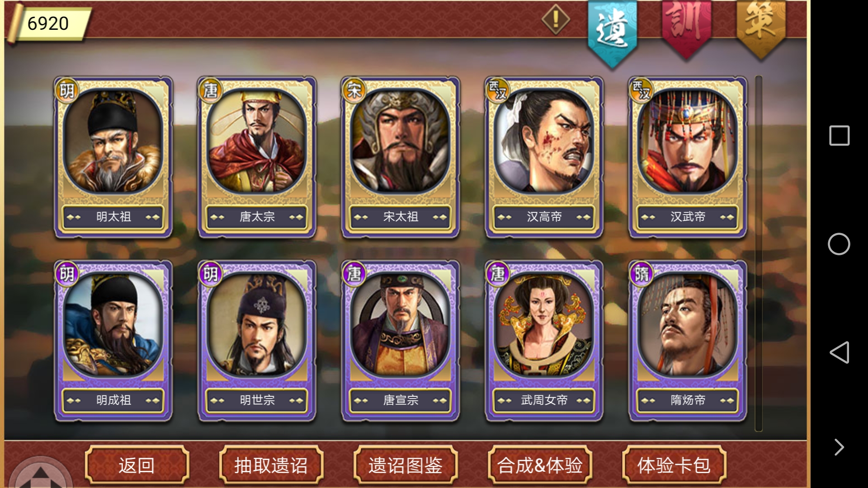Tap the exclamation warning diamond icon
The height and width of the screenshot is (488, 868).
(x=556, y=19)
